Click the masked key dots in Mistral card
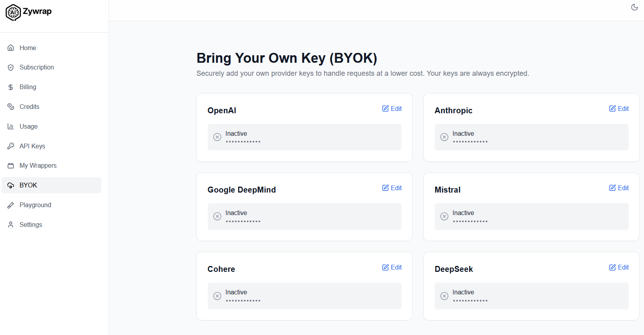The height and width of the screenshot is (335, 644). coord(470,221)
